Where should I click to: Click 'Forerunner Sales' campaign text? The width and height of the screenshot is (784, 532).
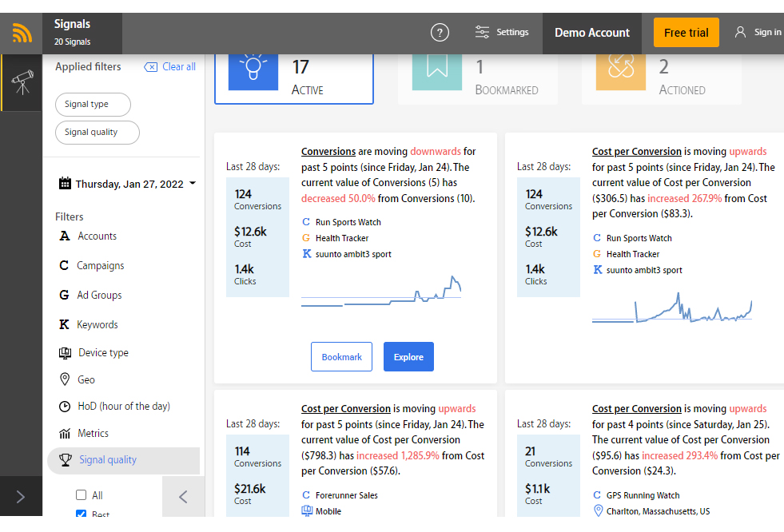347,495
